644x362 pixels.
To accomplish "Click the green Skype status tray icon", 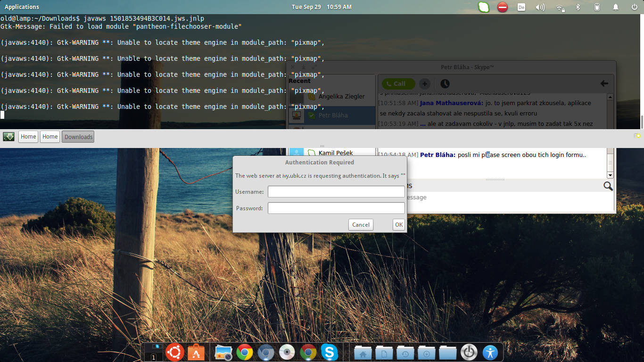I will click(484, 7).
